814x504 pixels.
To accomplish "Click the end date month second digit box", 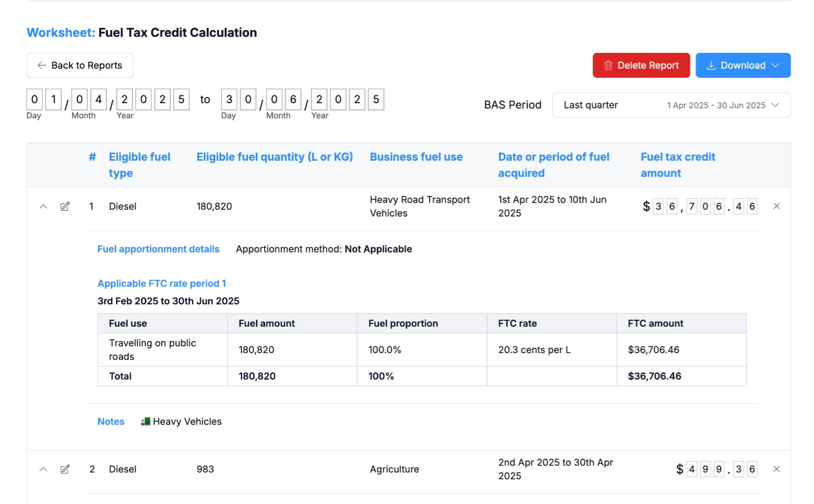I will coord(293,100).
